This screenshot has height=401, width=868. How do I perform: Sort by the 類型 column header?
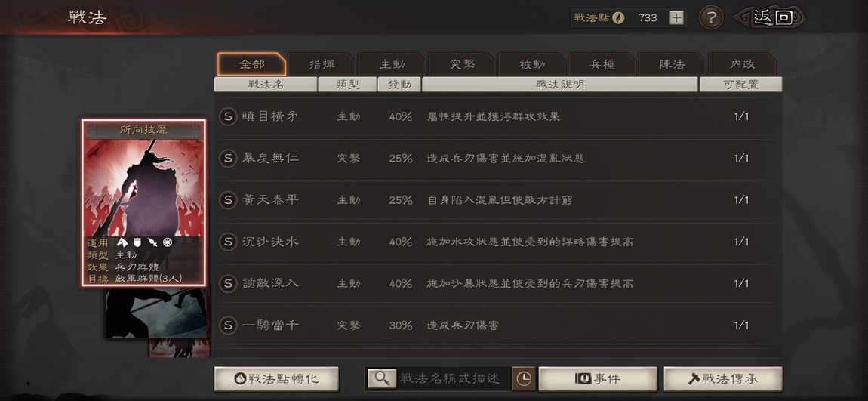pyautogui.click(x=348, y=84)
